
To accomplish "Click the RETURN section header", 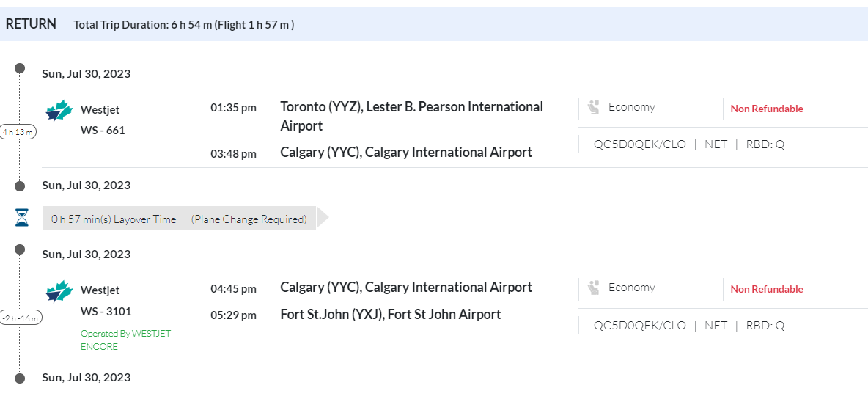I will tap(31, 23).
